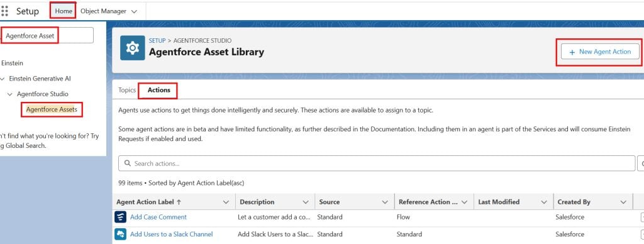Open the Home tab in Setup

click(64, 11)
